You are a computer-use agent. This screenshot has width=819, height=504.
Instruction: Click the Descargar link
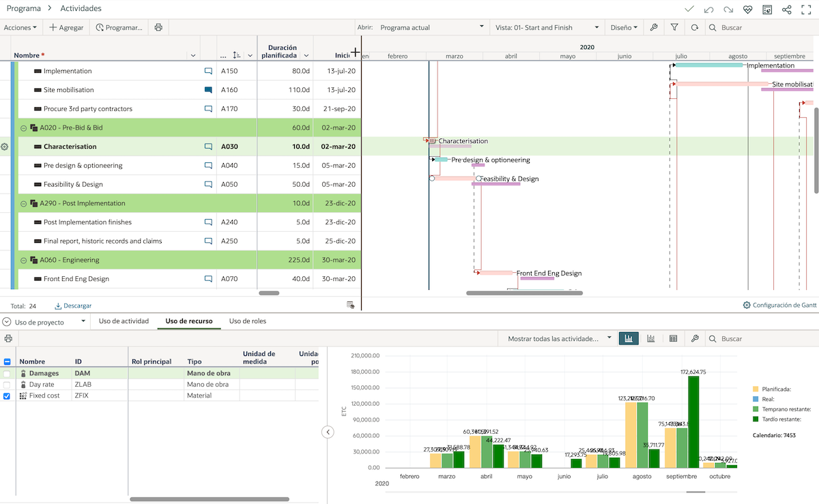click(x=73, y=306)
